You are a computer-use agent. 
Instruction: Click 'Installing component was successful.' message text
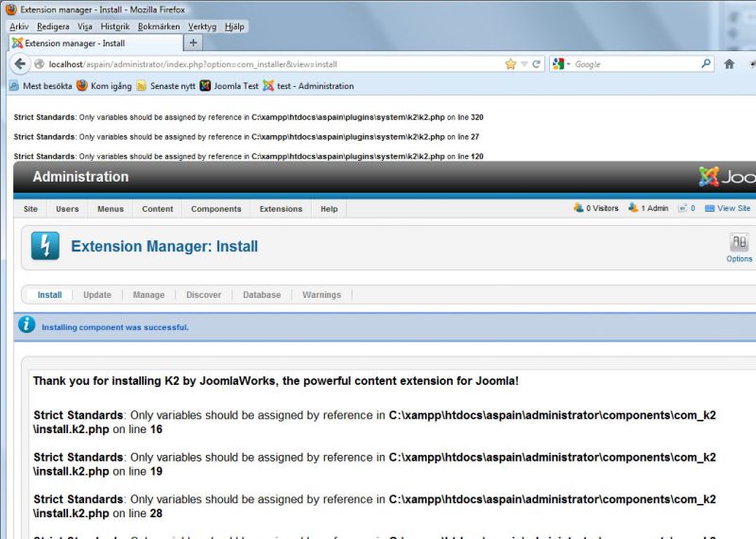115,327
